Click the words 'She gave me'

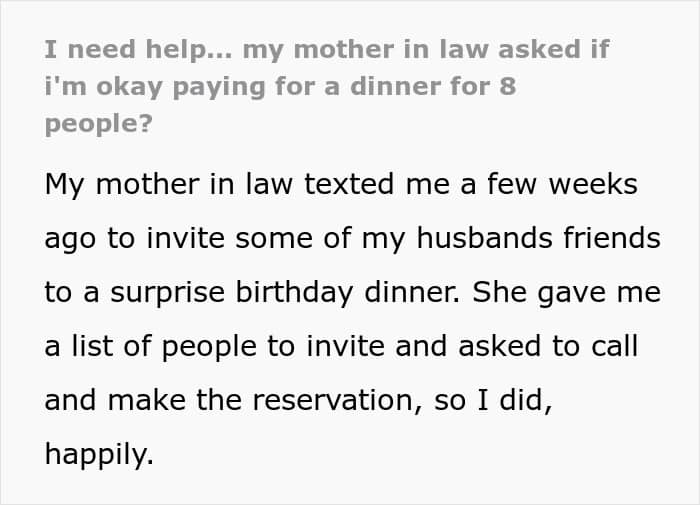567,293
